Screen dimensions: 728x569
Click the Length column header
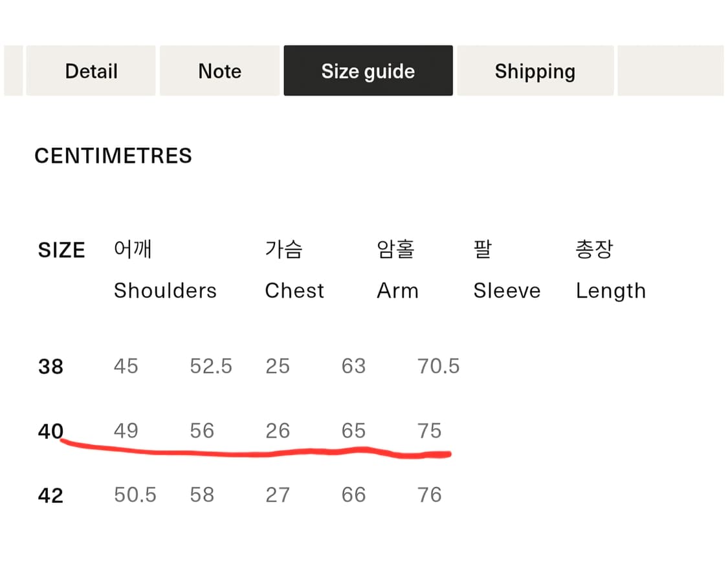(x=610, y=290)
